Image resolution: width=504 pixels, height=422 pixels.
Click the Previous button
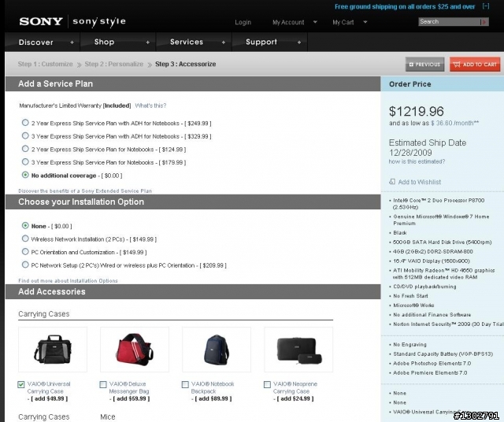point(425,65)
